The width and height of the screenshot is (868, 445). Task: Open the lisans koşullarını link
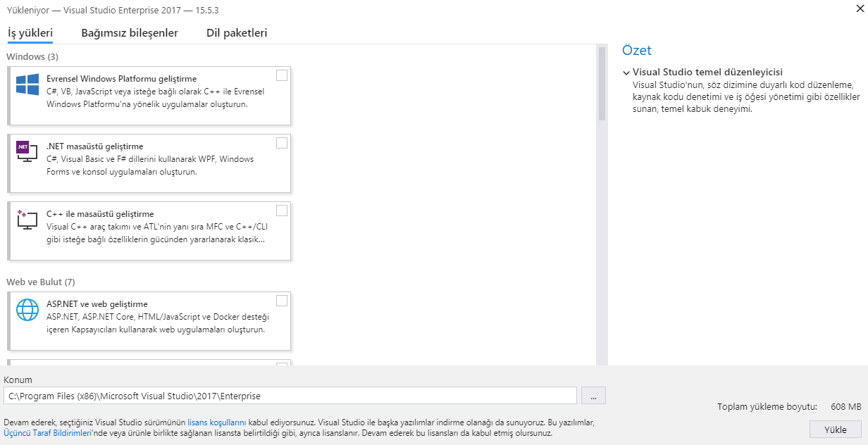point(216,422)
